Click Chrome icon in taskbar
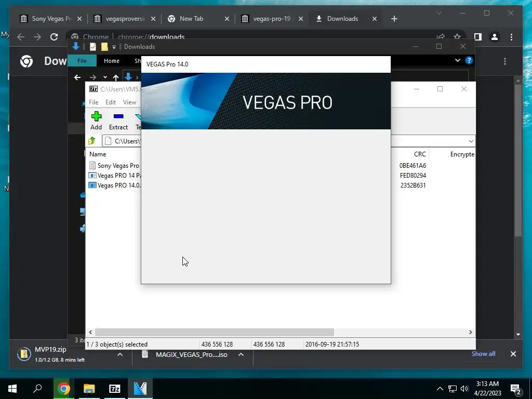Screen dimensions: 532x399 63,389
